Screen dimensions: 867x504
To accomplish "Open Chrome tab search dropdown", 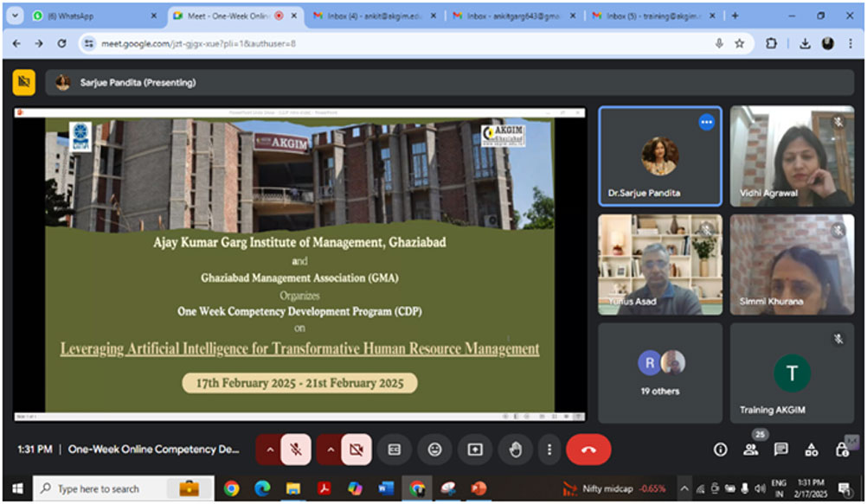I will pos(15,16).
